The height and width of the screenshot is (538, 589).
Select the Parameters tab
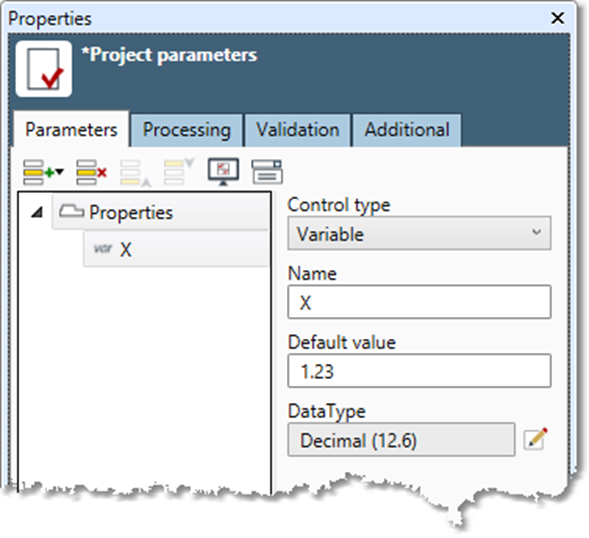71,129
